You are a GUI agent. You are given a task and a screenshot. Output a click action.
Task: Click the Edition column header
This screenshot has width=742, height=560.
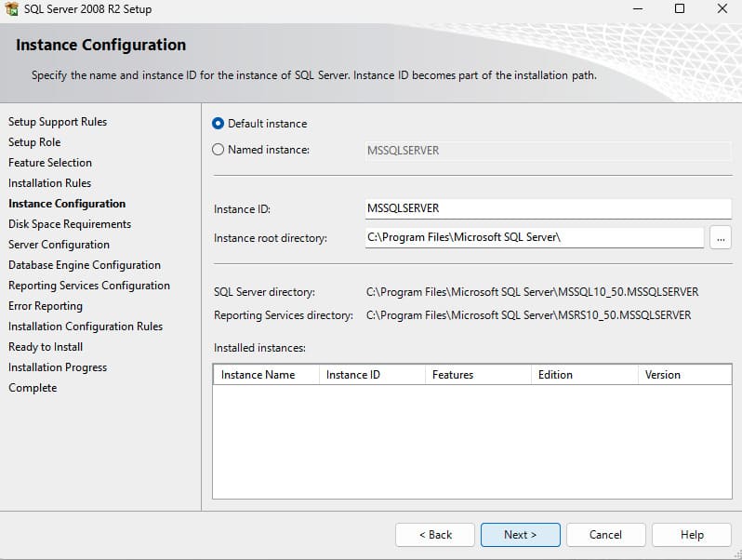585,375
